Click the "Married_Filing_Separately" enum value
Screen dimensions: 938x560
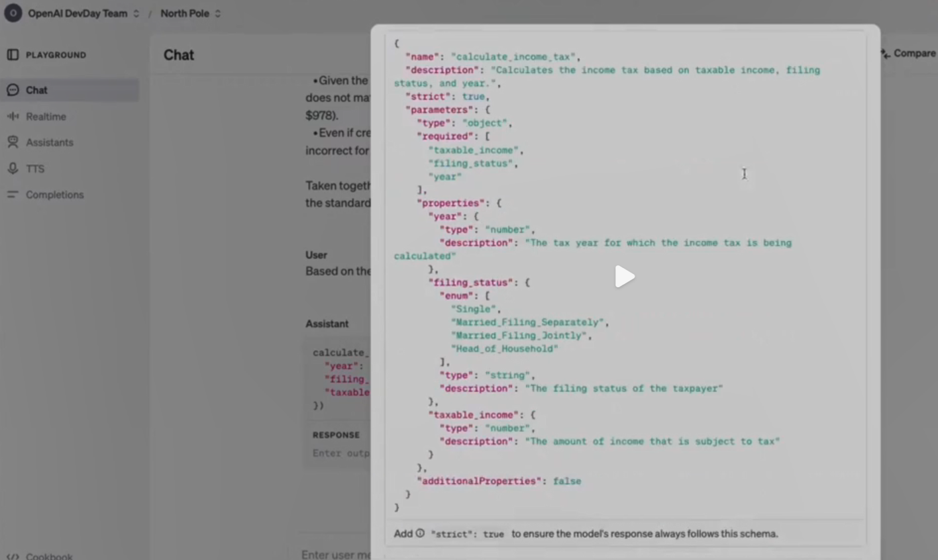(527, 322)
